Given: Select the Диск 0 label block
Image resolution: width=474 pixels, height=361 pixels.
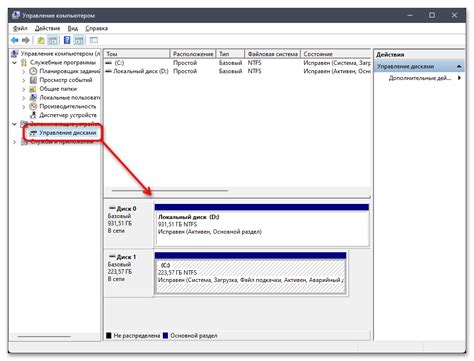Looking at the screenshot, I should click(x=129, y=224).
